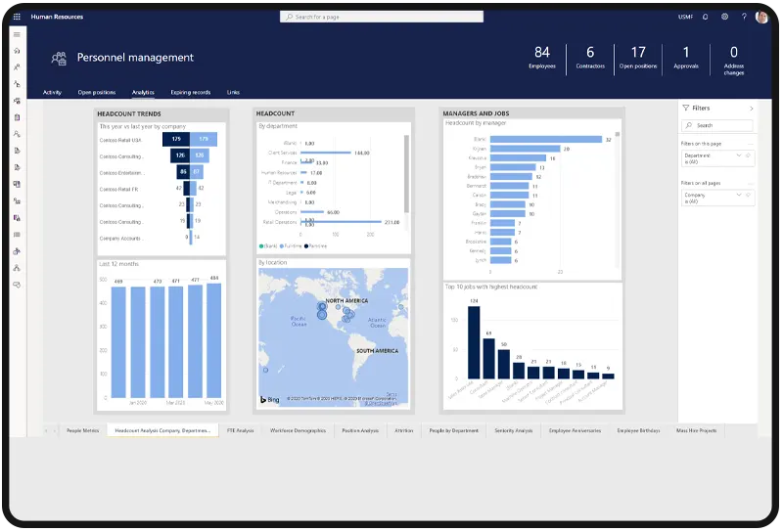Image resolution: width=783 pixels, height=532 pixels.
Task: Click the help question mark icon
Action: tap(743, 17)
